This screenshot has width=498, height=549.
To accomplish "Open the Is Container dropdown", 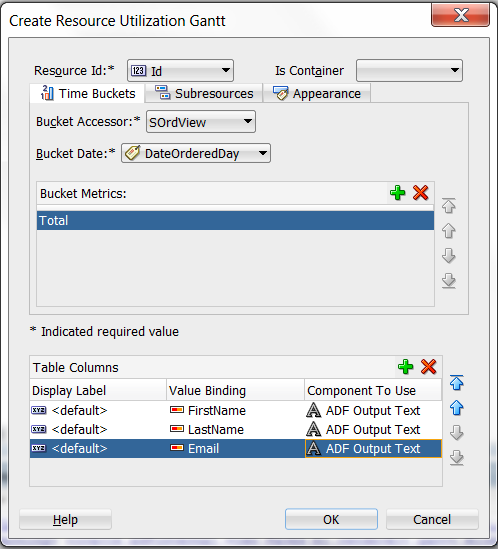I will pos(409,71).
